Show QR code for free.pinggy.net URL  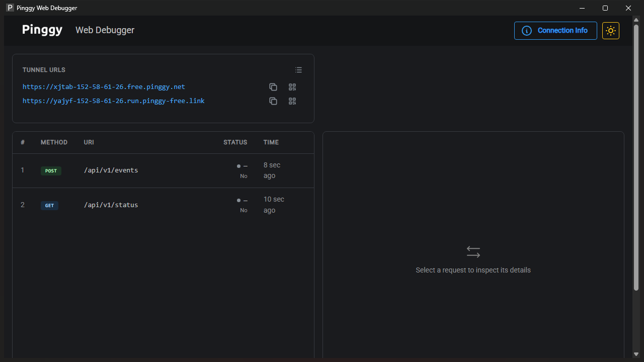(x=292, y=87)
